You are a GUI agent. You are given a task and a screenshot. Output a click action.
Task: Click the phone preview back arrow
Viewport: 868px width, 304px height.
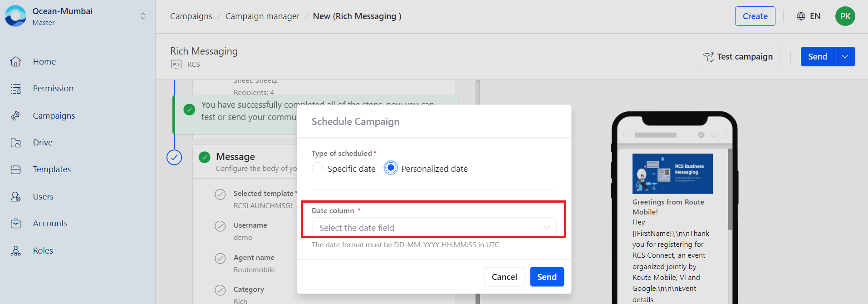tap(624, 135)
